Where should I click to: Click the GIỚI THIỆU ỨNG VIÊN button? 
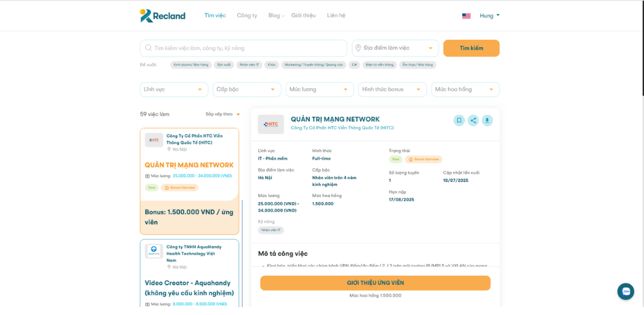point(375,283)
